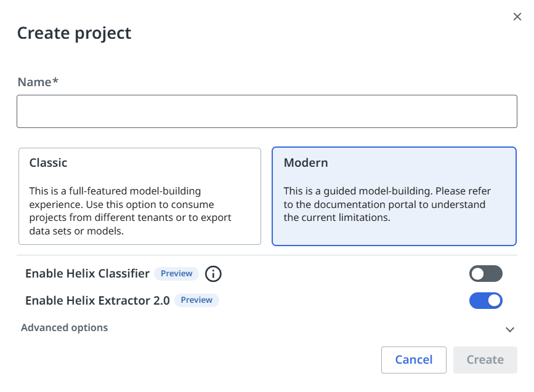Click the Create button
Screen dimensions: 534x392
point(485,360)
